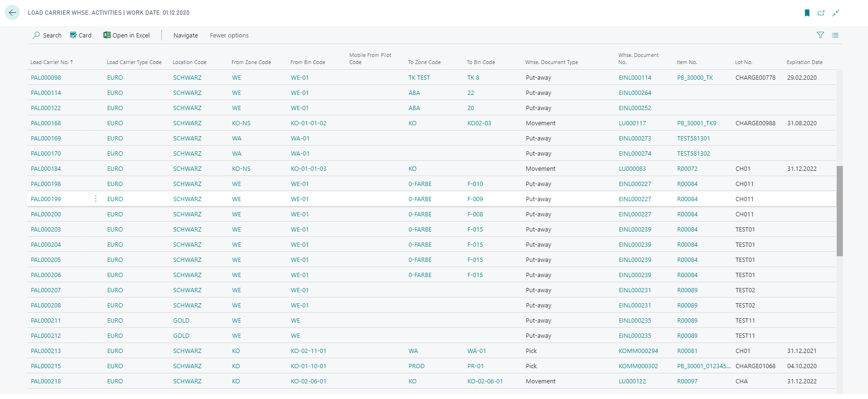The height and width of the screenshot is (399, 868).
Task: Click lot number CHARGE00778
Action: point(756,77)
